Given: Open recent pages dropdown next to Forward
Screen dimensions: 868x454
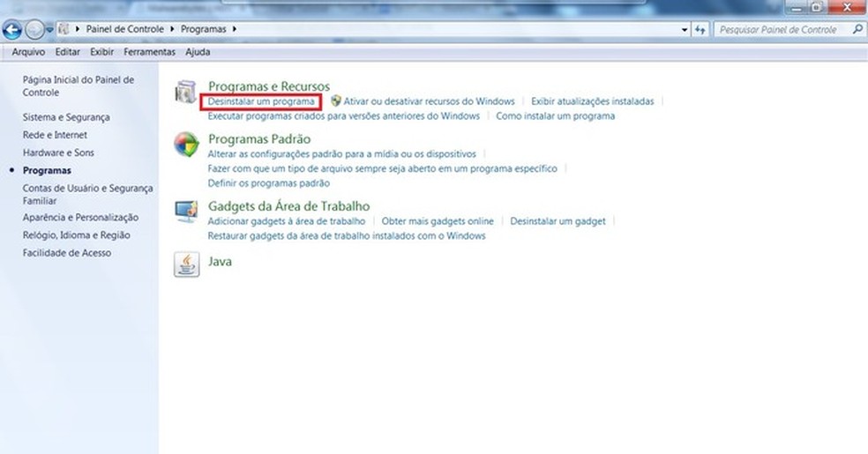Looking at the screenshot, I should point(49,30).
